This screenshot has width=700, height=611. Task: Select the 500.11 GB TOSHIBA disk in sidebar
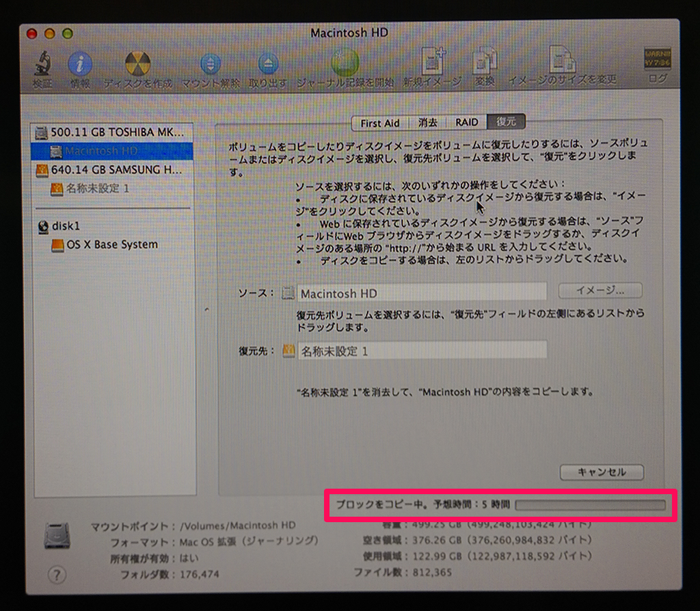click(114, 132)
